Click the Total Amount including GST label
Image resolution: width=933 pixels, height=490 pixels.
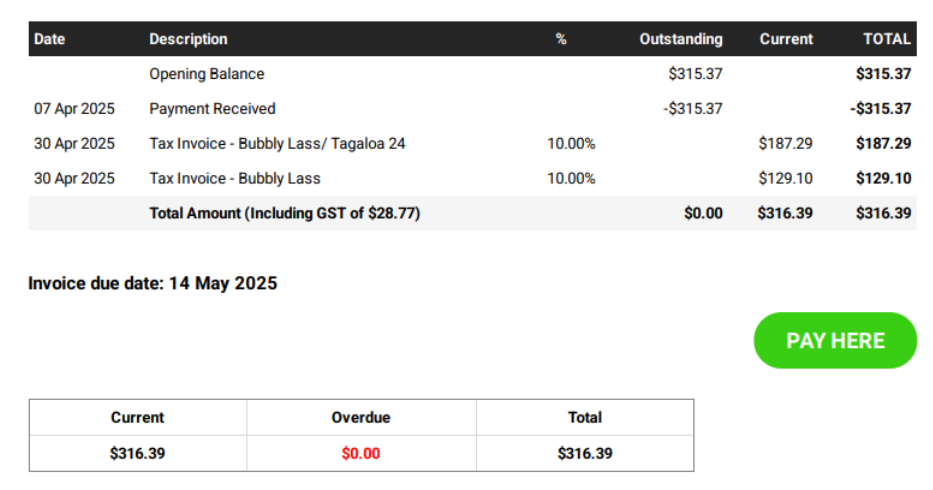click(x=284, y=213)
